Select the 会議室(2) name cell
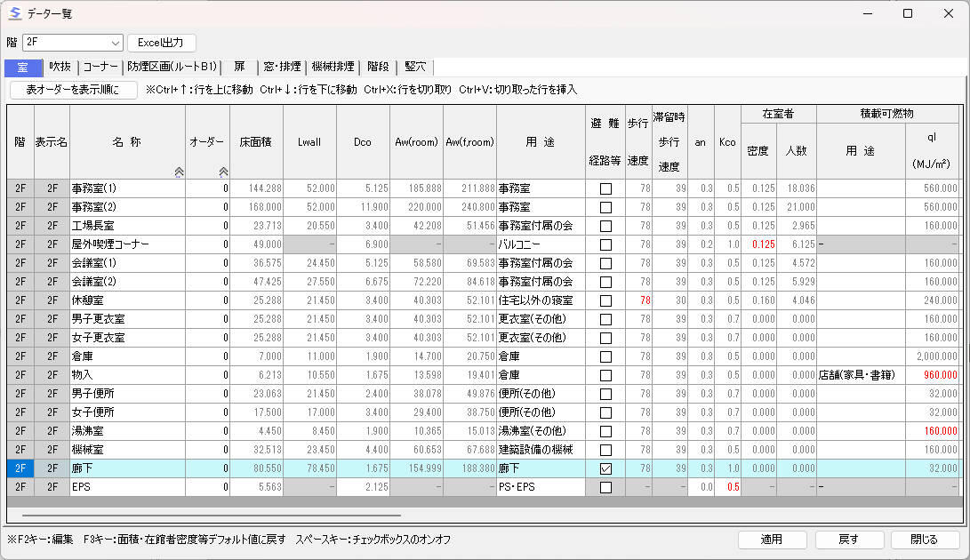 click(127, 282)
